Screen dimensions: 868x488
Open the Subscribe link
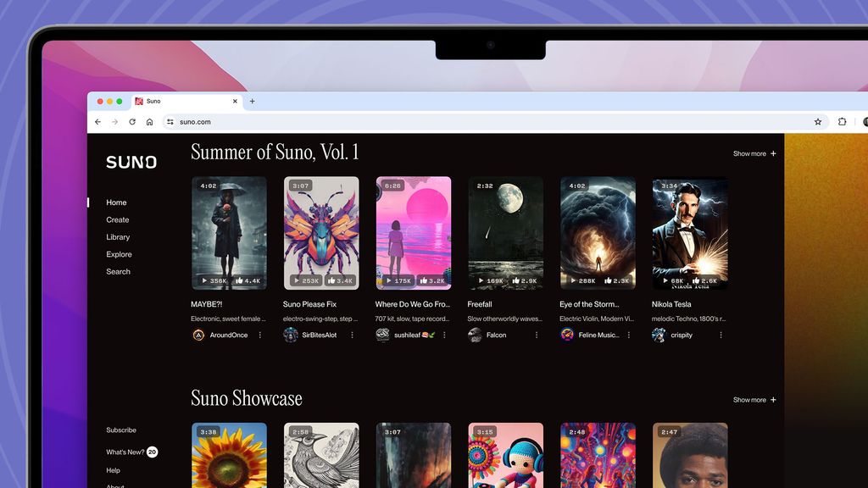point(120,430)
